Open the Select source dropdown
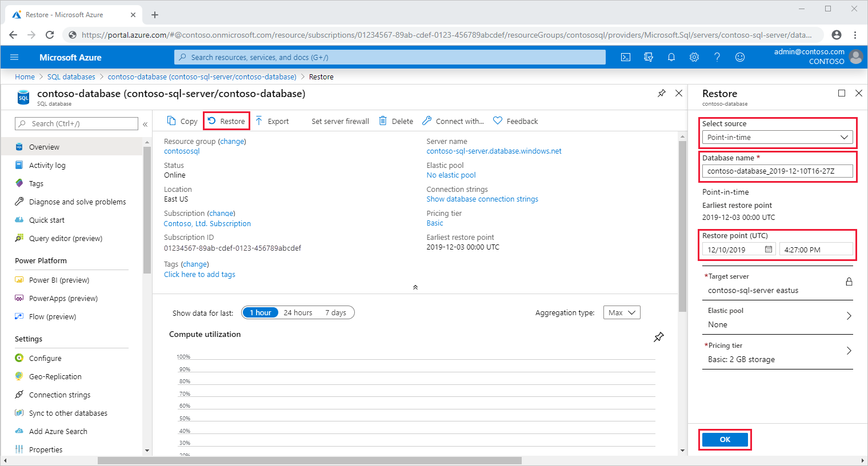This screenshot has width=868, height=466. pos(777,138)
